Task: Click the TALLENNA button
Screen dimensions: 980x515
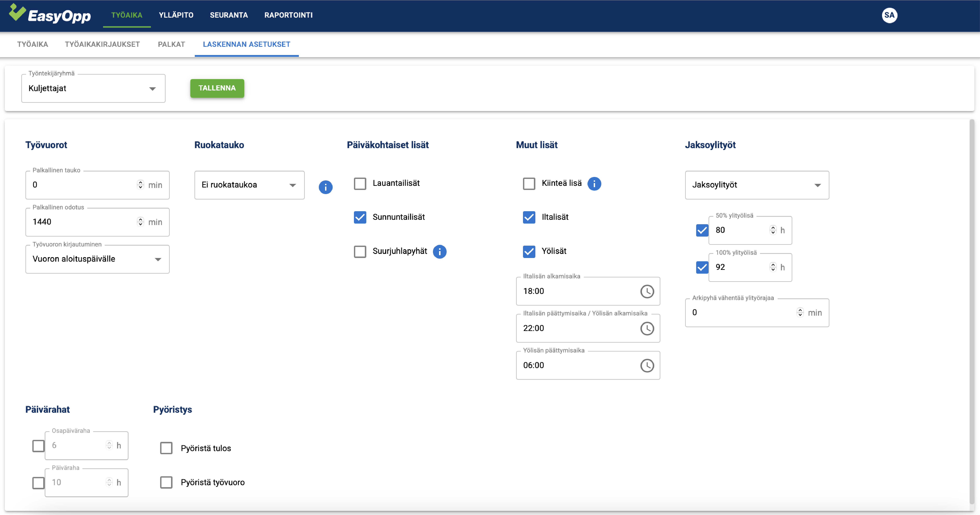Action: 217,88
